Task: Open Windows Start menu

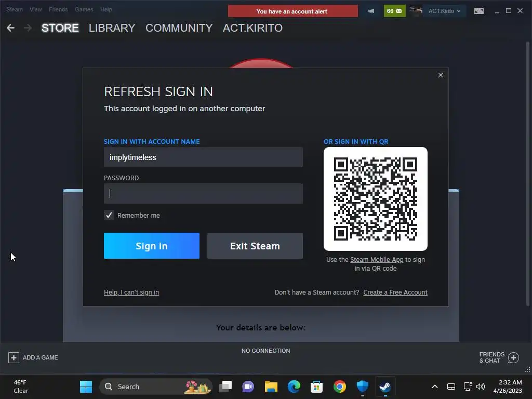Action: point(86,387)
